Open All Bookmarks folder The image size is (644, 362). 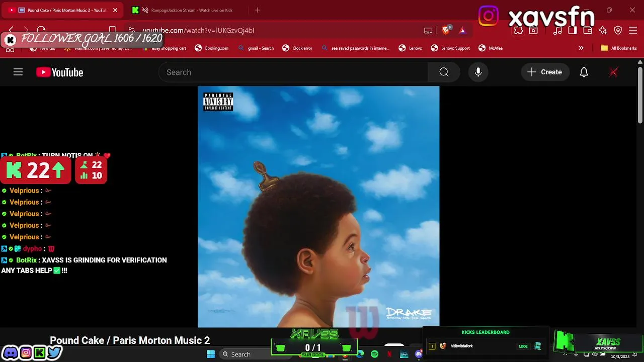619,48
